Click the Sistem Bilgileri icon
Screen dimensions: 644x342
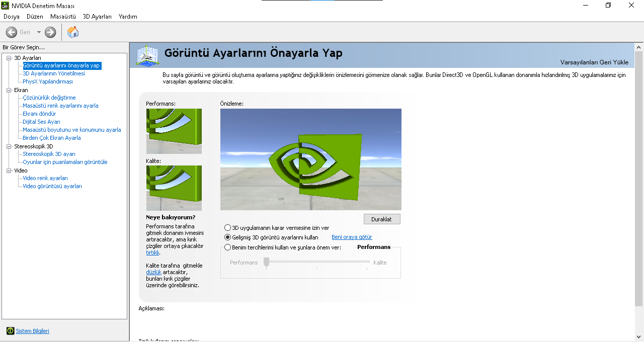[x=10, y=331]
